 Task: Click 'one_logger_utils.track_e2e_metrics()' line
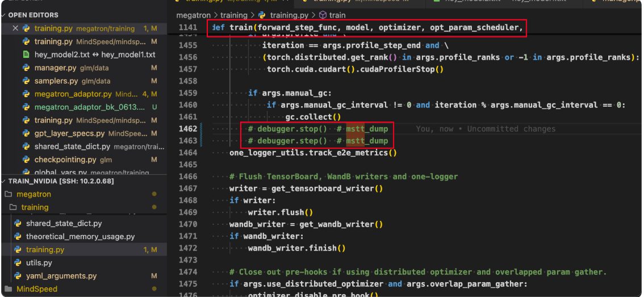click(x=313, y=153)
